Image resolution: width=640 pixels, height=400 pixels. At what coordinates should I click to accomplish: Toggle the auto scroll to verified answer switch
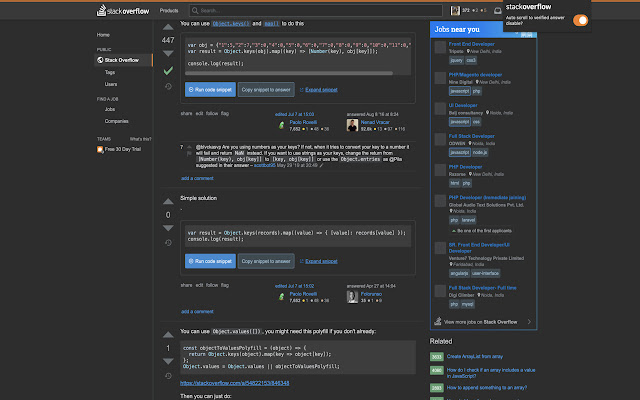(x=580, y=20)
